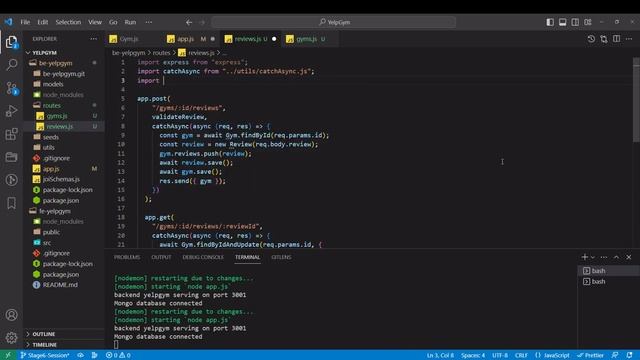Open the Selection menu

(x=68, y=22)
